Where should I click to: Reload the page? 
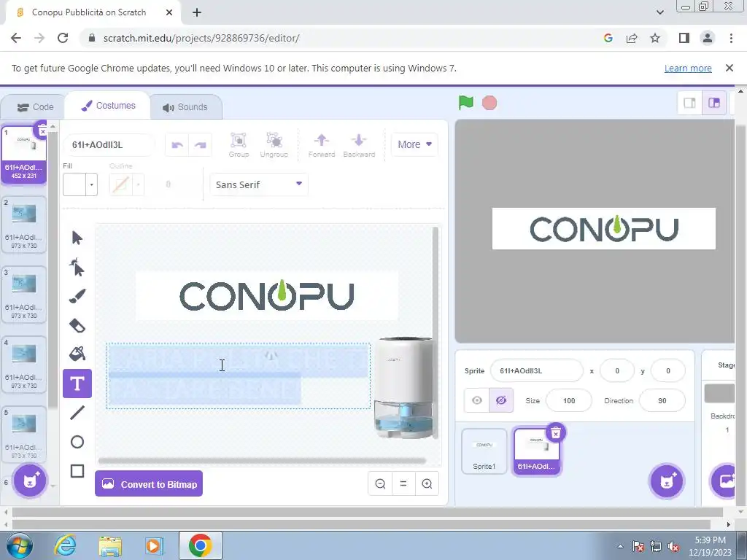[x=63, y=38]
